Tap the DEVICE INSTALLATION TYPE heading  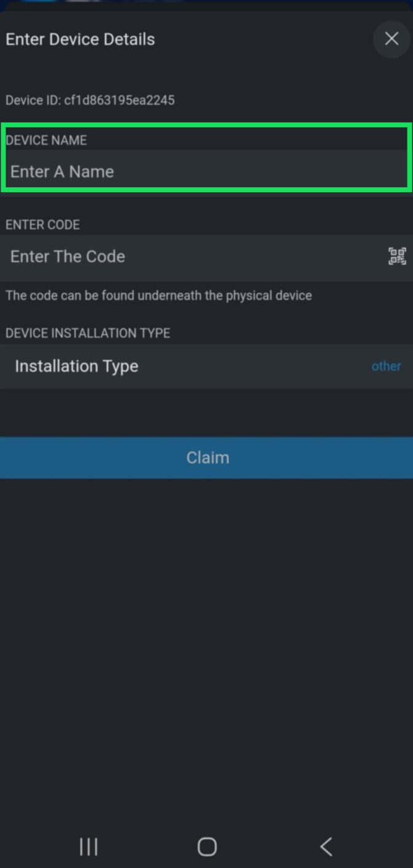(x=88, y=333)
